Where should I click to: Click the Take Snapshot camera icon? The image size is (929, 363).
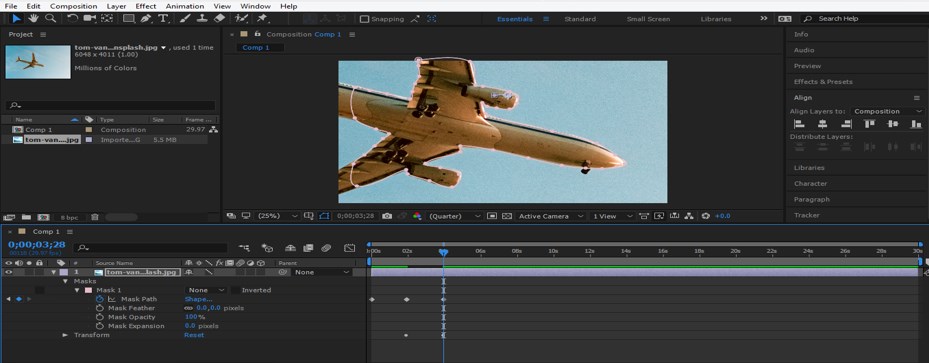click(x=387, y=216)
